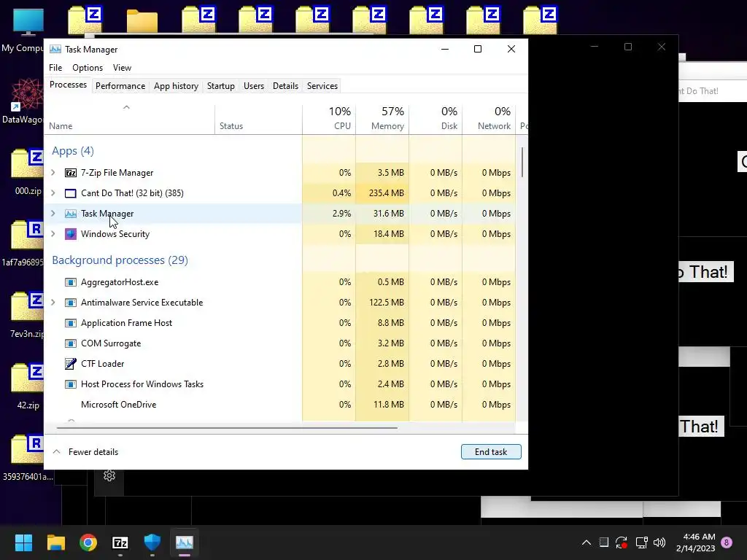
Task: Select the plain folder desktop icon
Action: click(x=142, y=21)
